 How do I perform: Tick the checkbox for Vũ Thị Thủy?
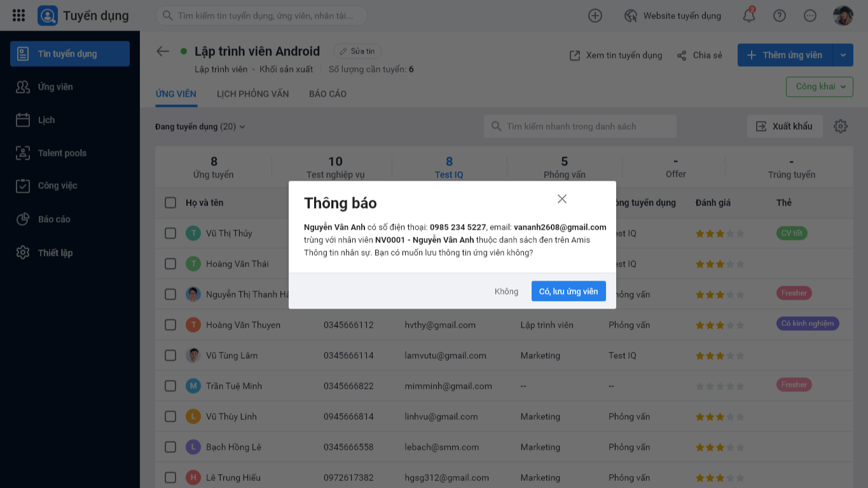tap(170, 233)
